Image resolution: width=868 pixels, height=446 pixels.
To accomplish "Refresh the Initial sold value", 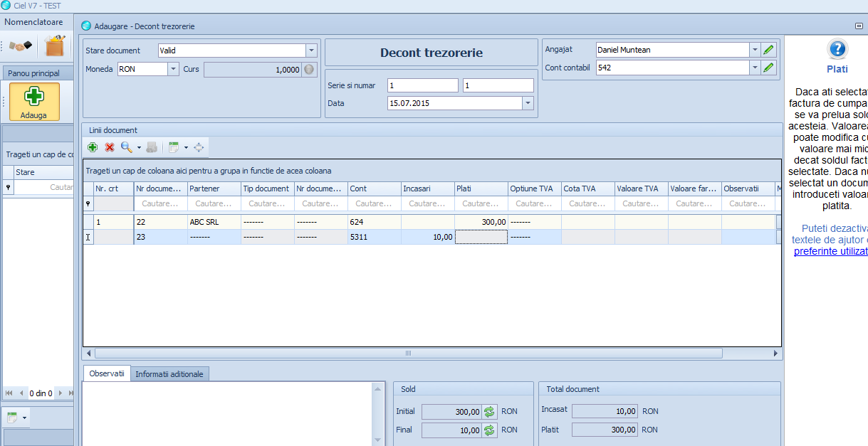I will [489, 411].
